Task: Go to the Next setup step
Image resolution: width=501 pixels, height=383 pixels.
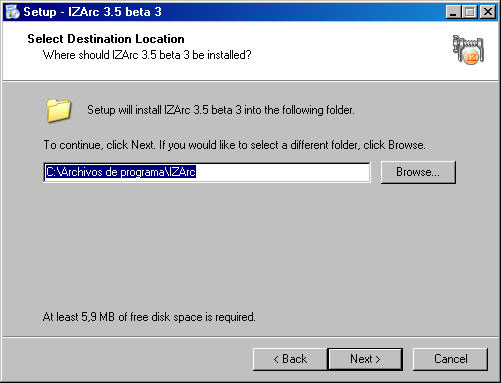Action: [x=365, y=359]
